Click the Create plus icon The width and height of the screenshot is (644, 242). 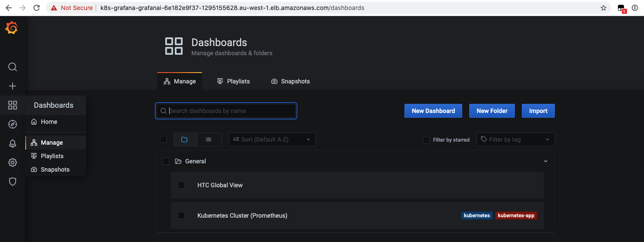point(13,86)
